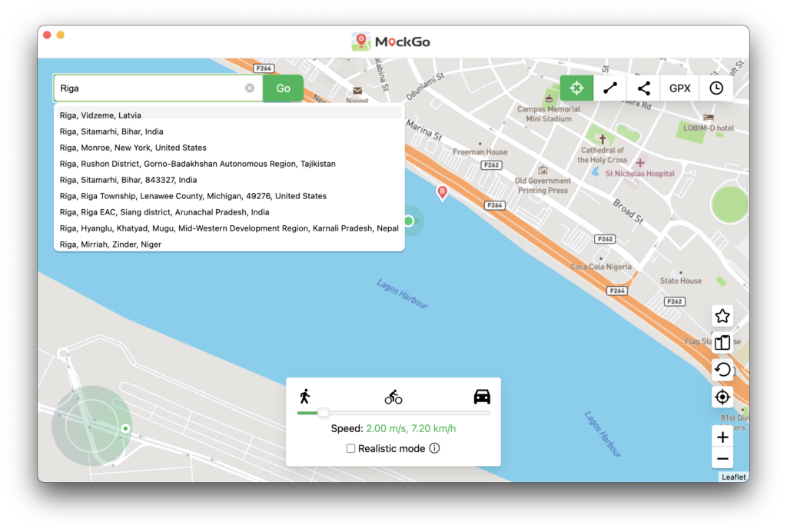The width and height of the screenshot is (787, 532).
Task: Choose Riga, Sitamarhi, Bihar, India suggestion
Action: pyautogui.click(x=229, y=131)
